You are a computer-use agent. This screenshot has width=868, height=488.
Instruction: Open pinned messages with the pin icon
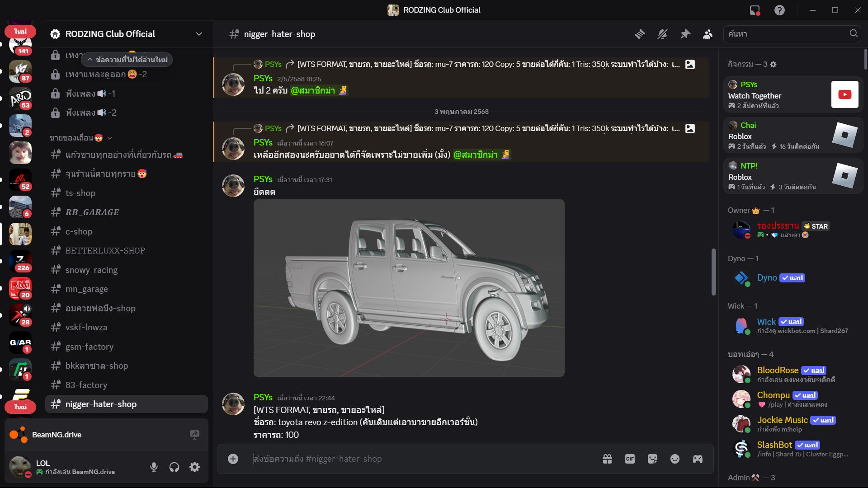tap(685, 34)
